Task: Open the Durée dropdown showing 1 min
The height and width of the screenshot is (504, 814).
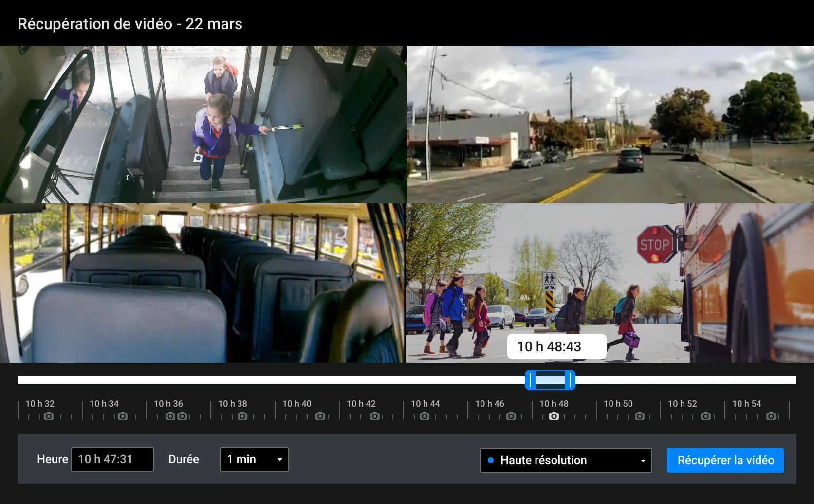Action: [254, 459]
